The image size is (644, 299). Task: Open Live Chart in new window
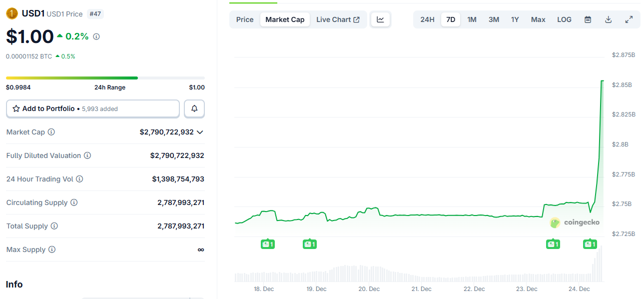338,19
